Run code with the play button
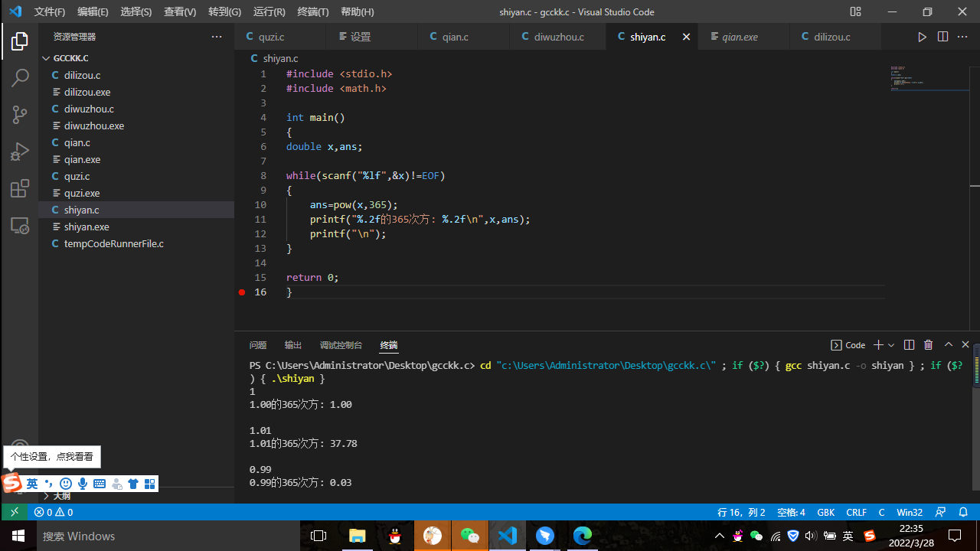This screenshot has width=980, height=551. (922, 37)
